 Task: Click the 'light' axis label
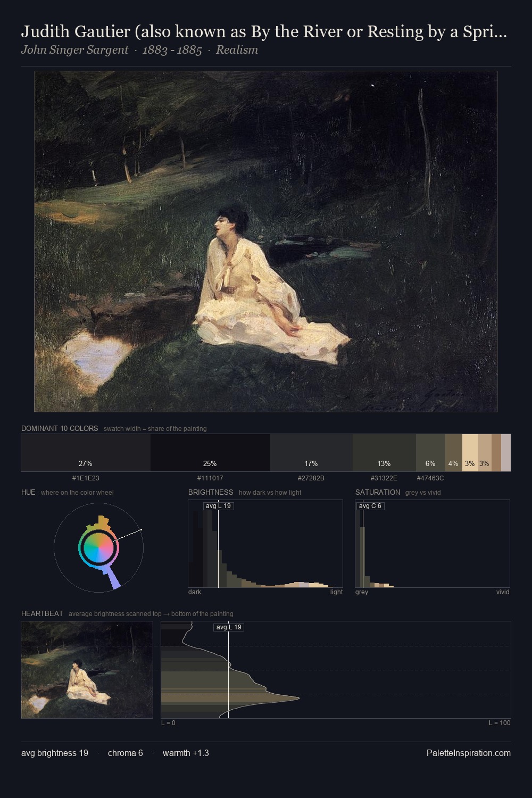[x=336, y=592]
